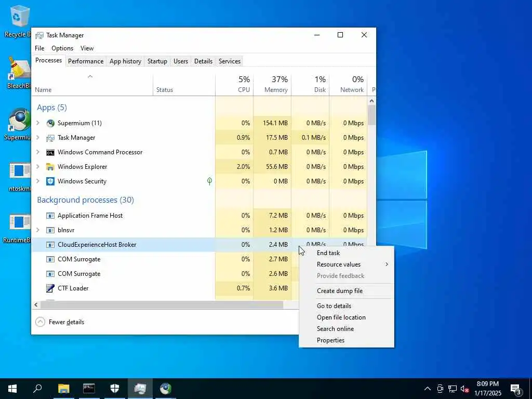This screenshot has height=399, width=532.
Task: Select the ntoskrnl desktop file icon
Action: [x=19, y=177]
